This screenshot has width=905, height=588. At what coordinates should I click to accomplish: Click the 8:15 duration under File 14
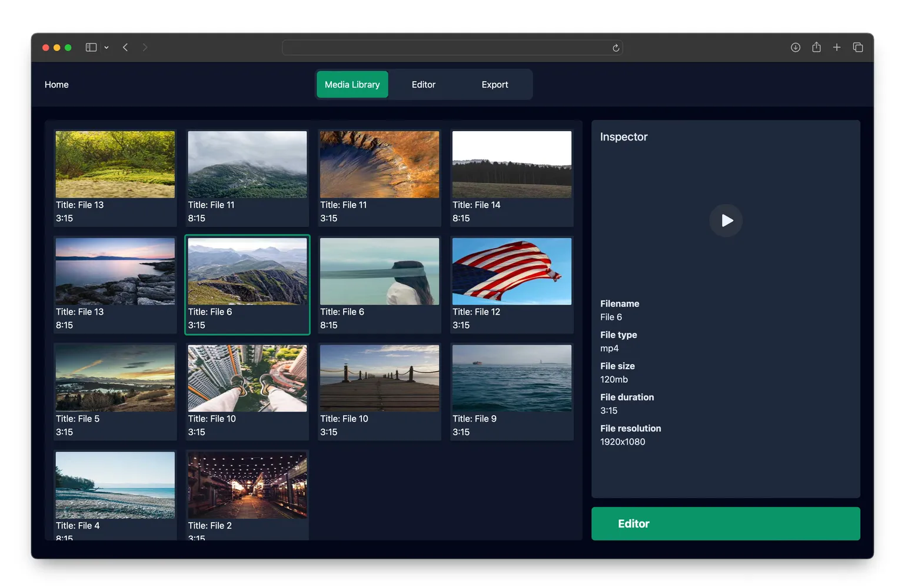(x=461, y=219)
